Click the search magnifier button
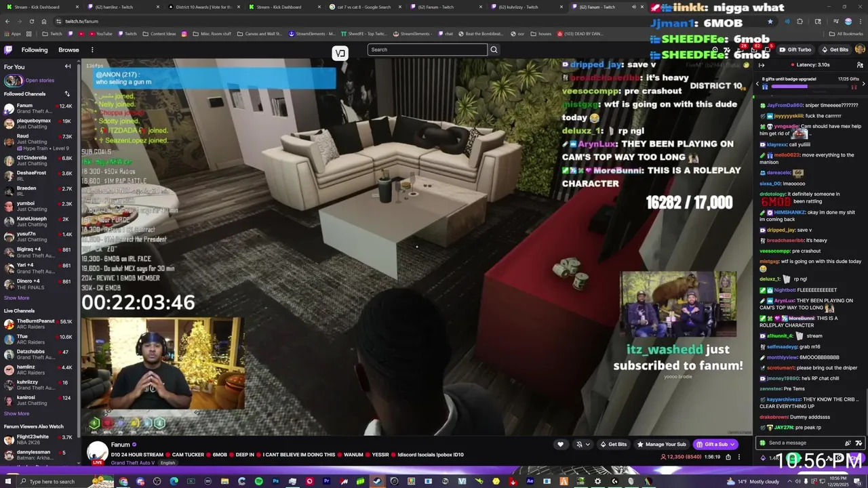This screenshot has width=868, height=488. [x=494, y=49]
